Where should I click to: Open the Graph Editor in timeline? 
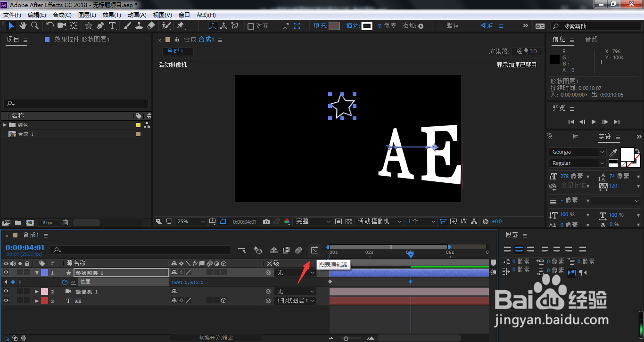click(x=314, y=250)
